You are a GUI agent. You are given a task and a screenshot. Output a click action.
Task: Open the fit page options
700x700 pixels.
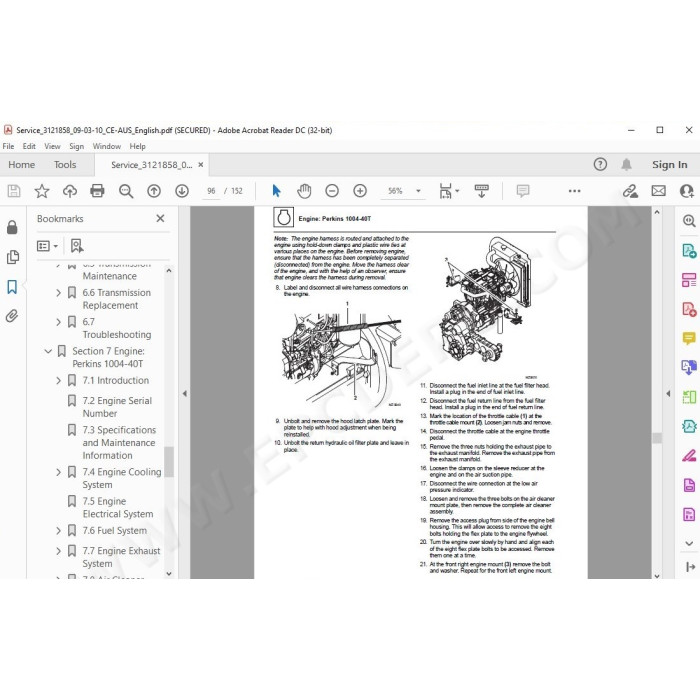point(448,191)
